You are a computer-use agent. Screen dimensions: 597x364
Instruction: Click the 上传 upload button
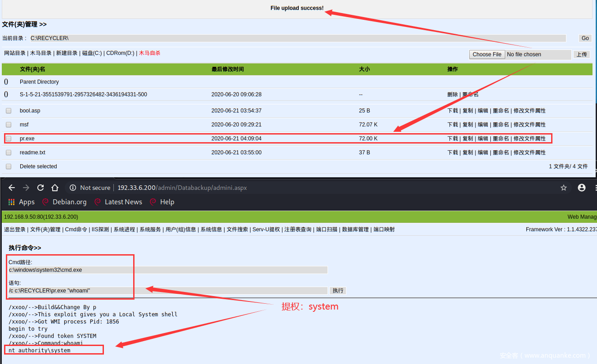[582, 54]
